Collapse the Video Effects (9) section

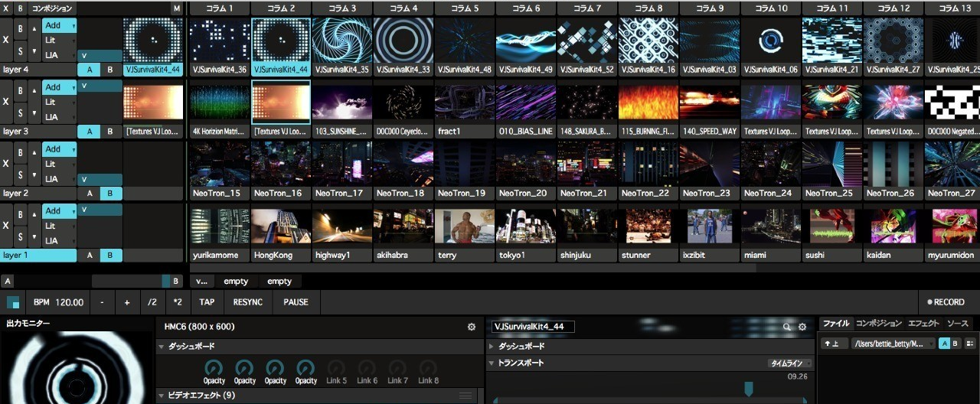(x=162, y=396)
